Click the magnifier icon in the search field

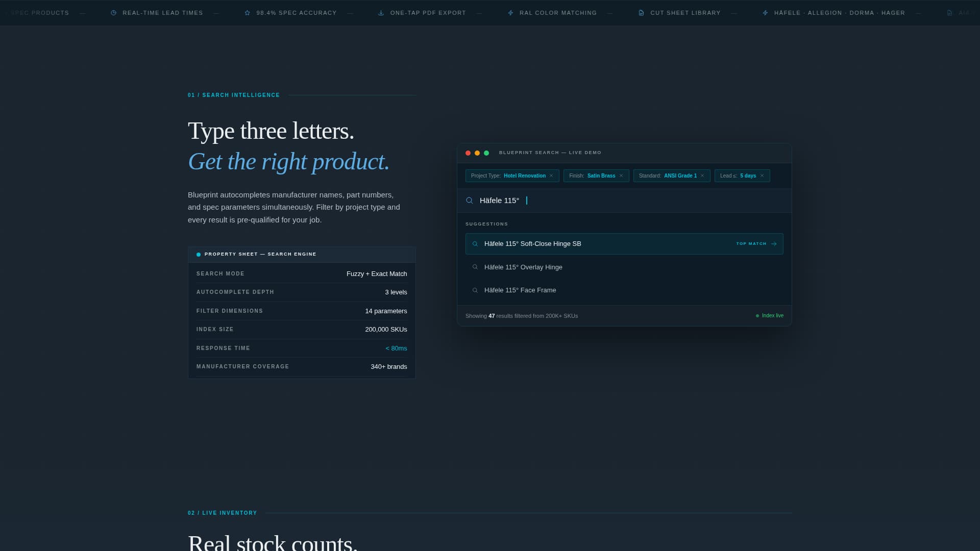[470, 201]
